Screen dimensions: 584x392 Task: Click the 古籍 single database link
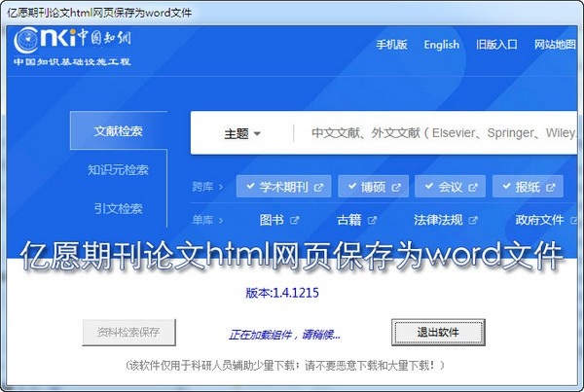click(x=349, y=220)
